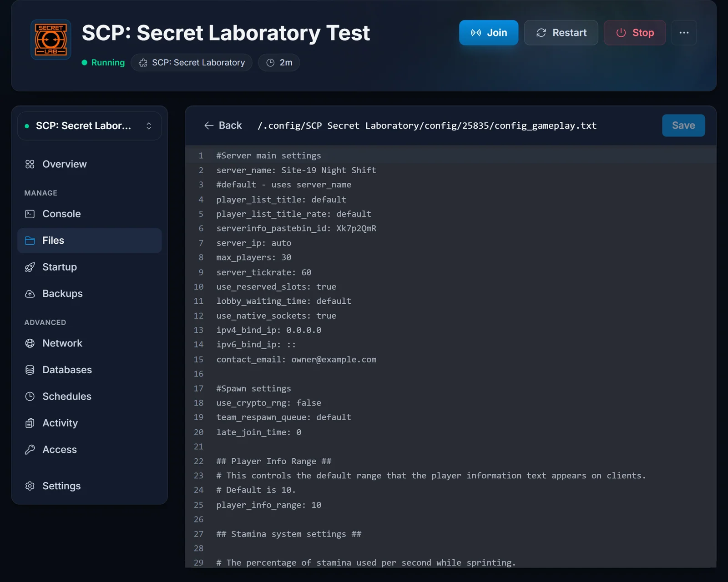Click the Access key icon
728x582 pixels.
(x=30, y=450)
